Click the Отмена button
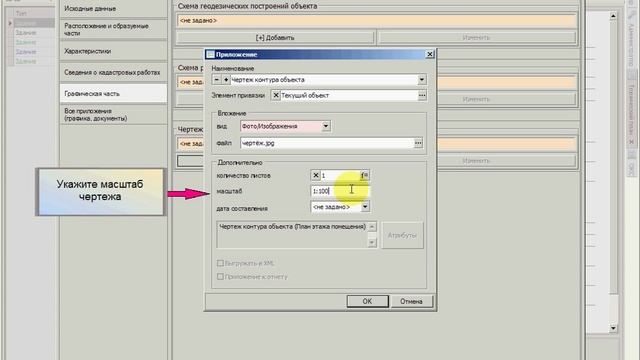 click(411, 301)
